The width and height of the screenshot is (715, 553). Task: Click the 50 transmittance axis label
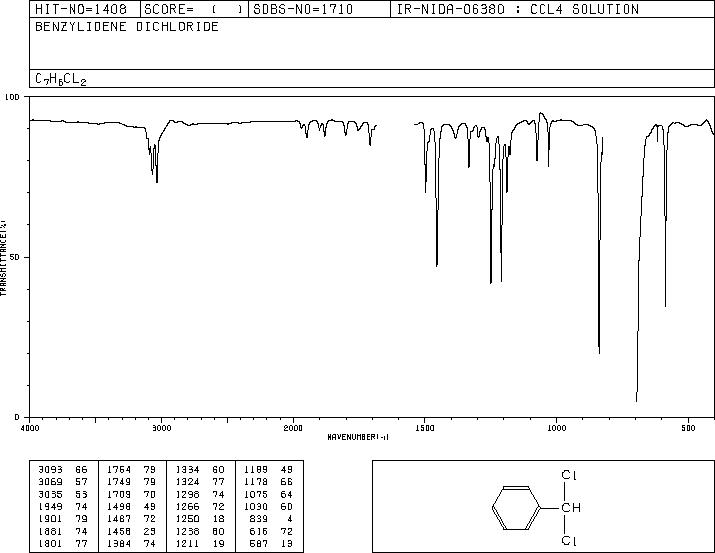15,257
